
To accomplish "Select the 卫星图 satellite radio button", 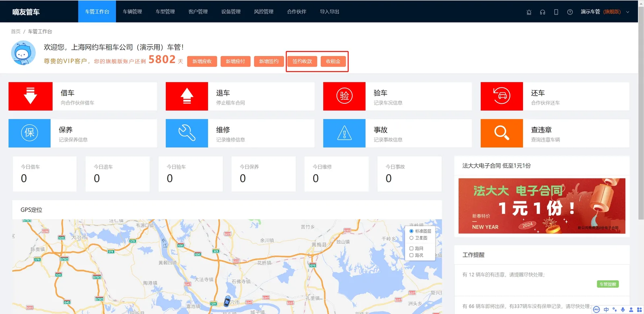I will [411, 238].
